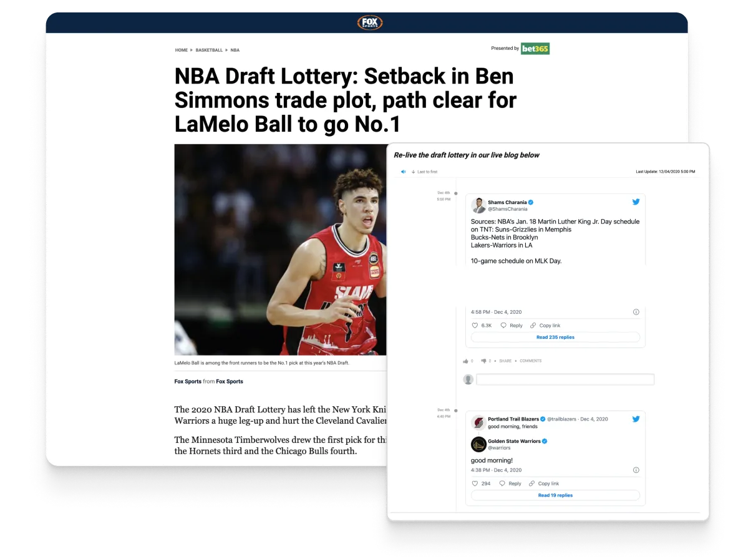Toggle the live blog sound speaker icon
Image resolution: width=756 pixels, height=559 pixels.
click(x=404, y=172)
